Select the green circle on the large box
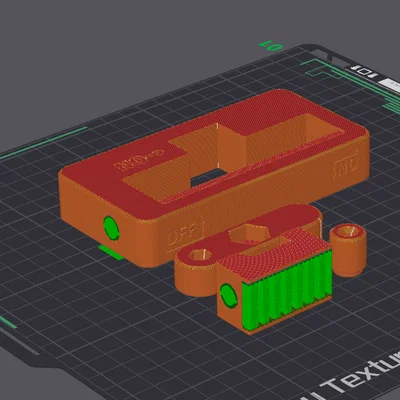Viewport: 400px width, 400px height. (111, 228)
